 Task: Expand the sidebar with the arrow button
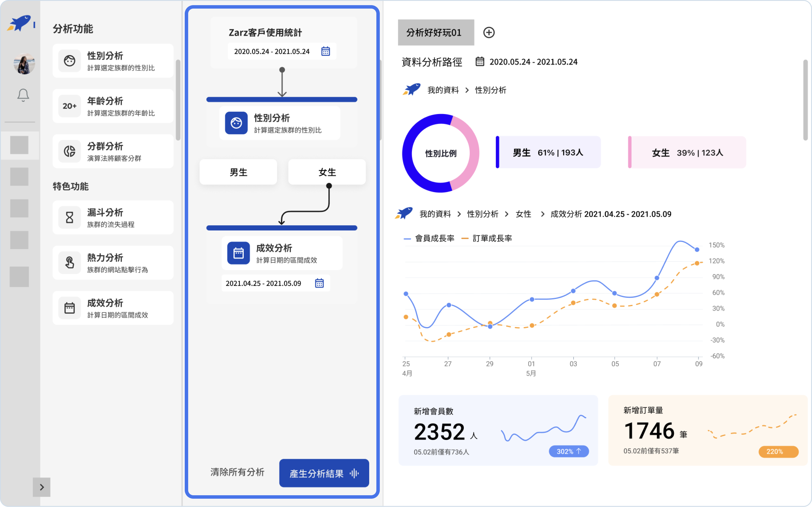(x=42, y=487)
